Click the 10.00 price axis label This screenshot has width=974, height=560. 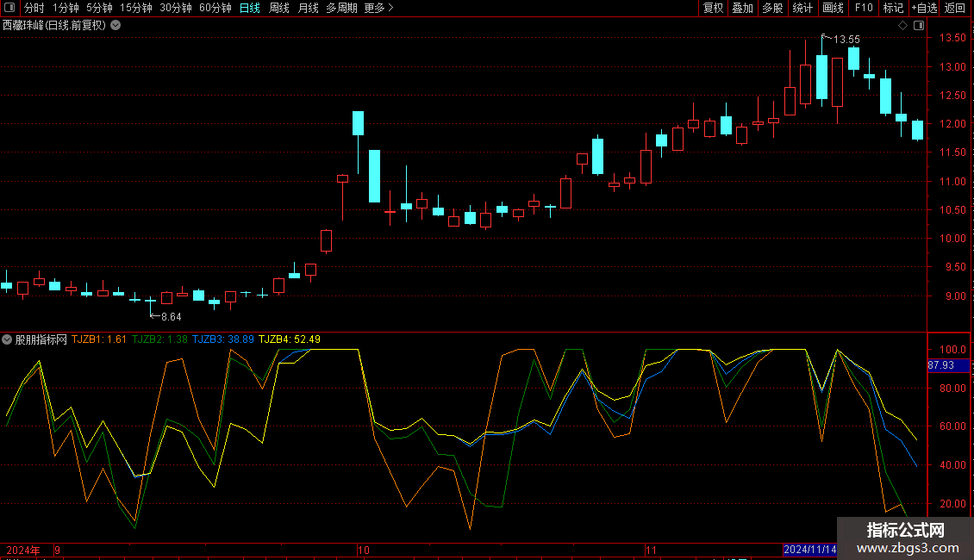(x=952, y=239)
